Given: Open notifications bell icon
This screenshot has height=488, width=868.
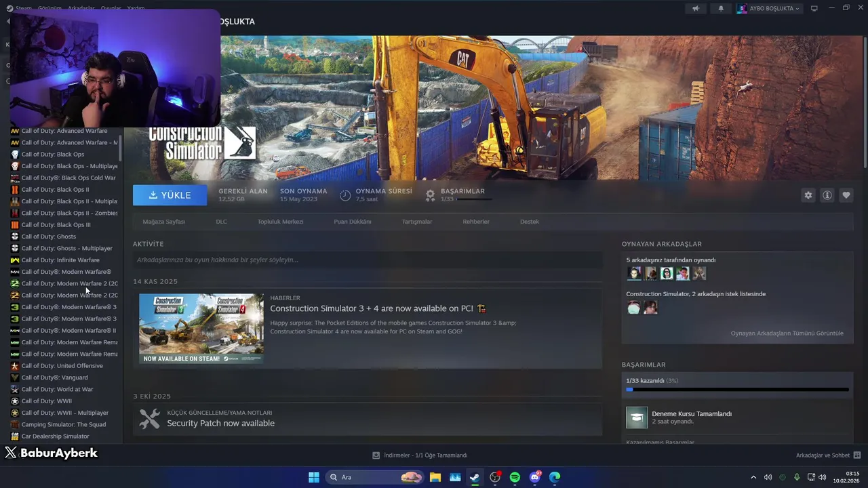Looking at the screenshot, I should click(721, 8).
